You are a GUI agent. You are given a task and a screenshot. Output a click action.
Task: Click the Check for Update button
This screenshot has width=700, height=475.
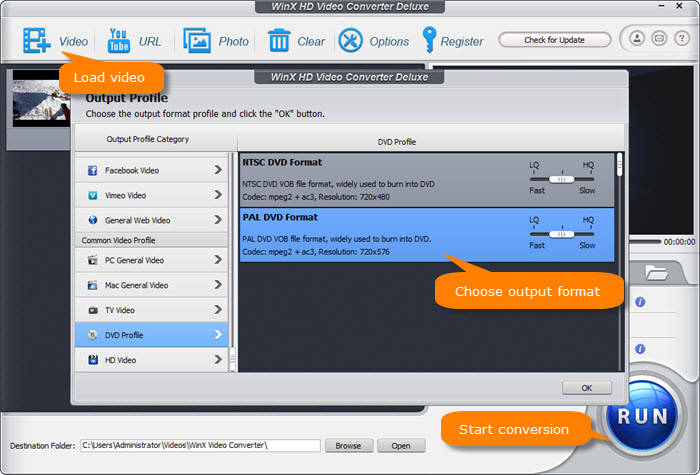pyautogui.click(x=554, y=40)
